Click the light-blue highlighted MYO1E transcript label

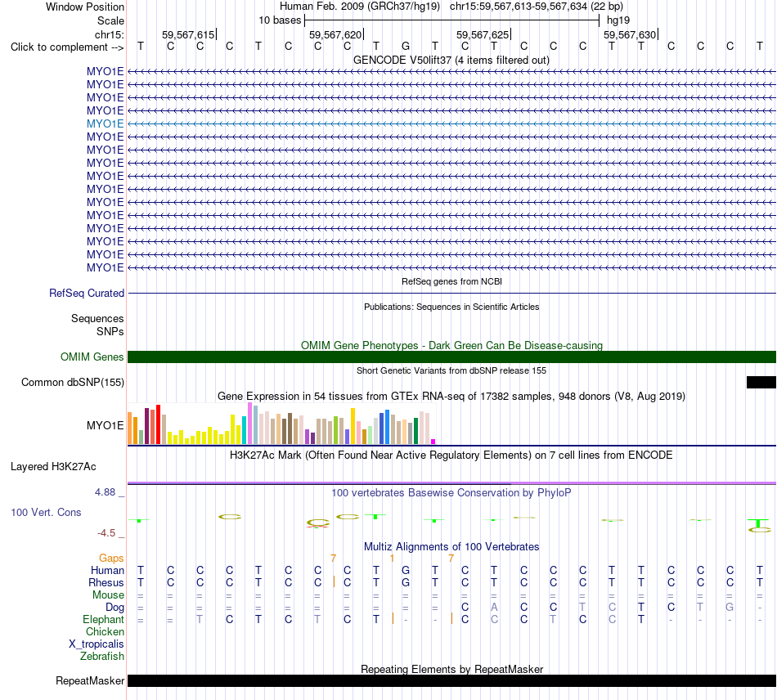[105, 123]
